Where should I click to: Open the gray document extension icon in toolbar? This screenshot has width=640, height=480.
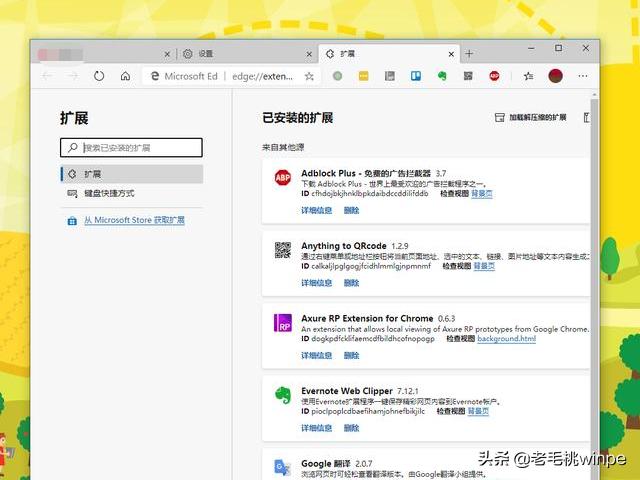[390, 76]
